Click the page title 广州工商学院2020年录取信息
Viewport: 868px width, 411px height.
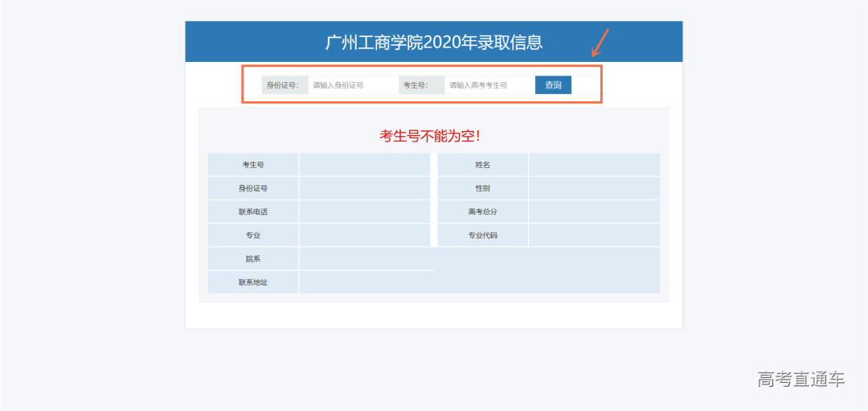(433, 43)
